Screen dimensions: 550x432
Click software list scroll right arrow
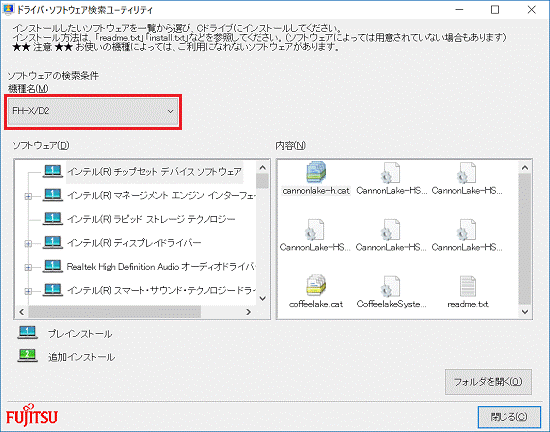coord(248,312)
